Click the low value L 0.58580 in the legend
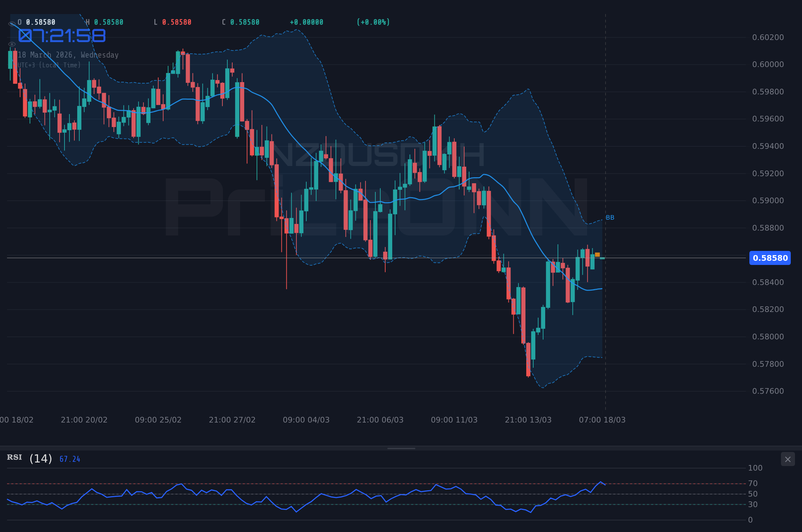 (173, 22)
